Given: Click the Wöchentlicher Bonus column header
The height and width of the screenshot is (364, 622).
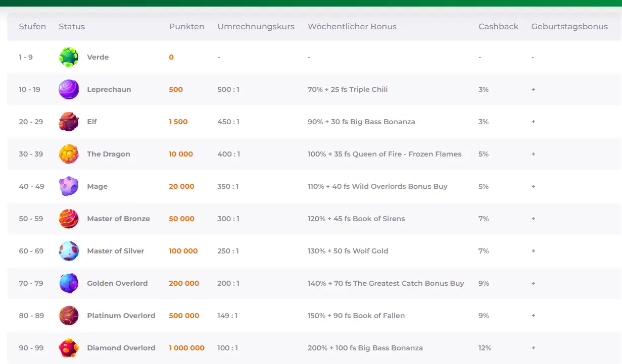Looking at the screenshot, I should (x=352, y=27).
